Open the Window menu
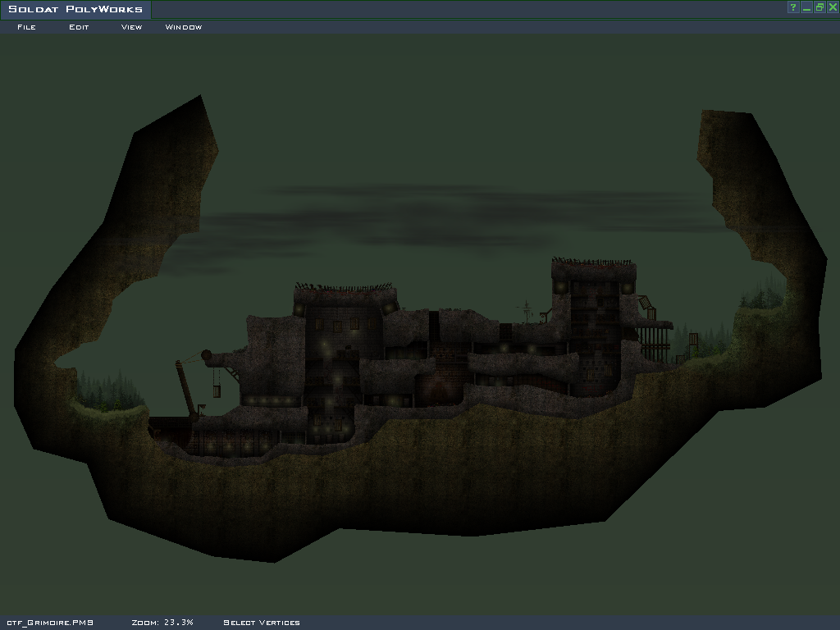Image resolution: width=840 pixels, height=630 pixels. [184, 27]
